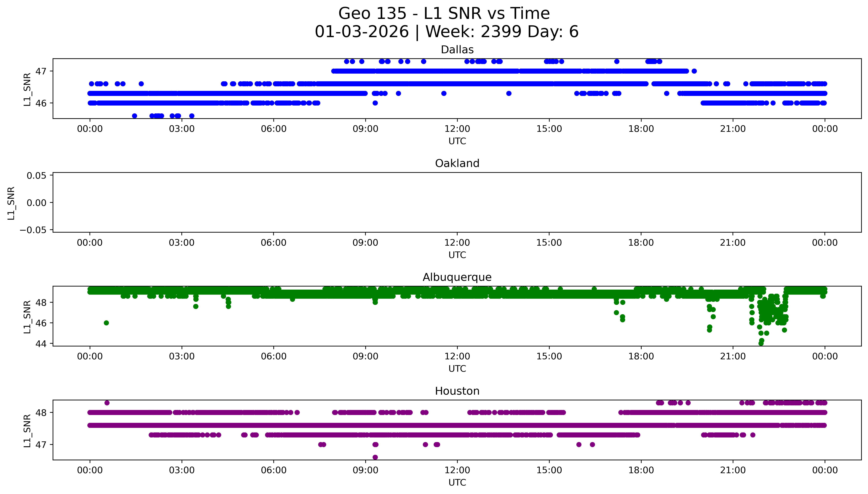The height and width of the screenshot is (494, 868).
Task: Click the 0.05 y-axis tick on the Oakland plot
Action: 37,176
